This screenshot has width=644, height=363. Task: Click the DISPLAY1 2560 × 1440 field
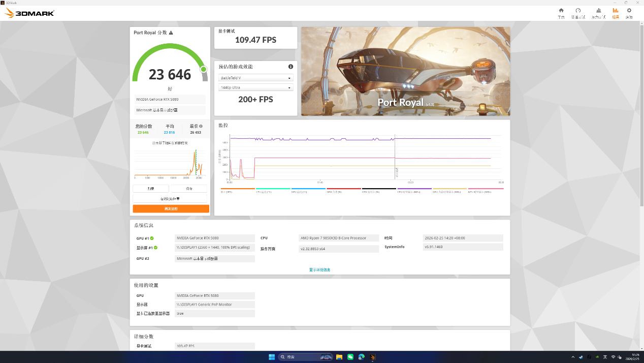coord(214,248)
